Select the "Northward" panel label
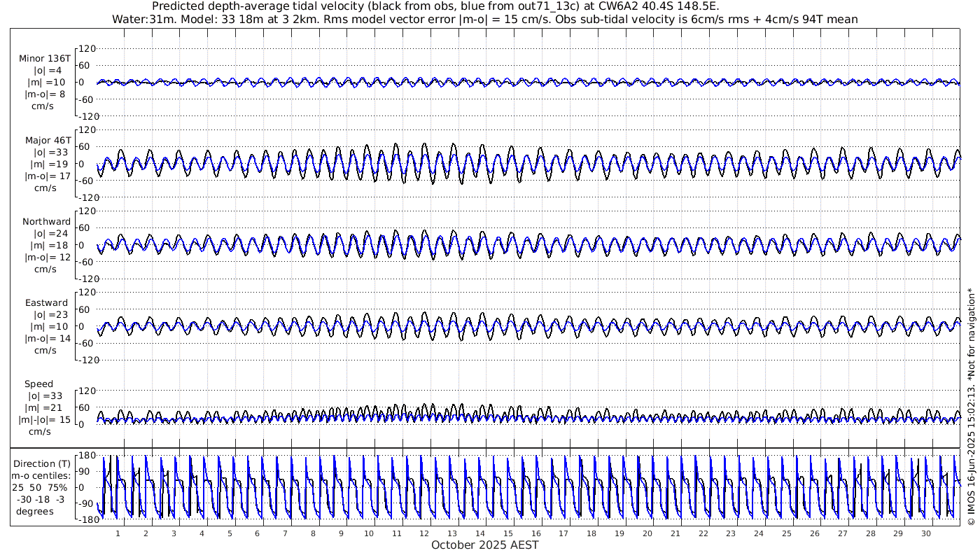 (46, 221)
